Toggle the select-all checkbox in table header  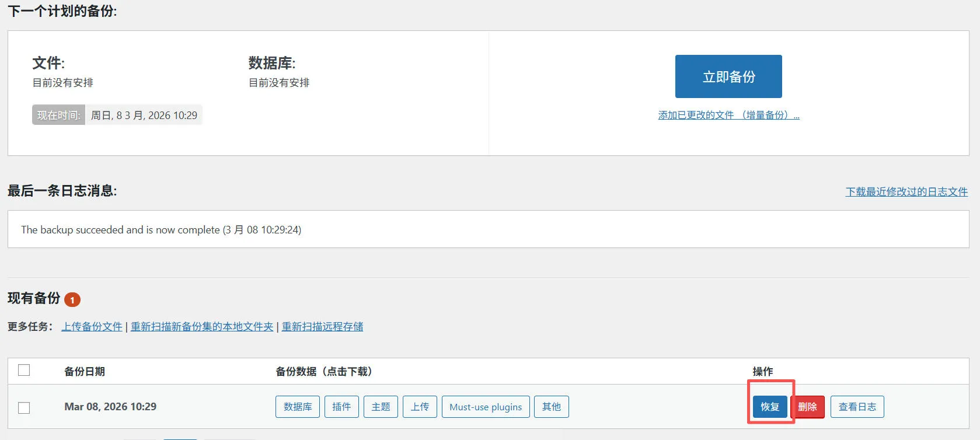(x=24, y=370)
